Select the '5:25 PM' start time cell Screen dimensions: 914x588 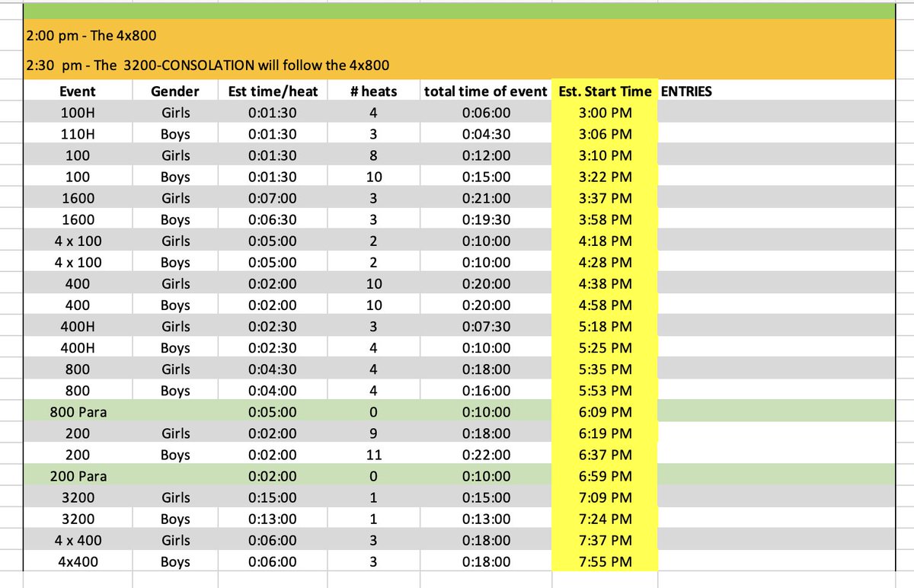click(605, 348)
